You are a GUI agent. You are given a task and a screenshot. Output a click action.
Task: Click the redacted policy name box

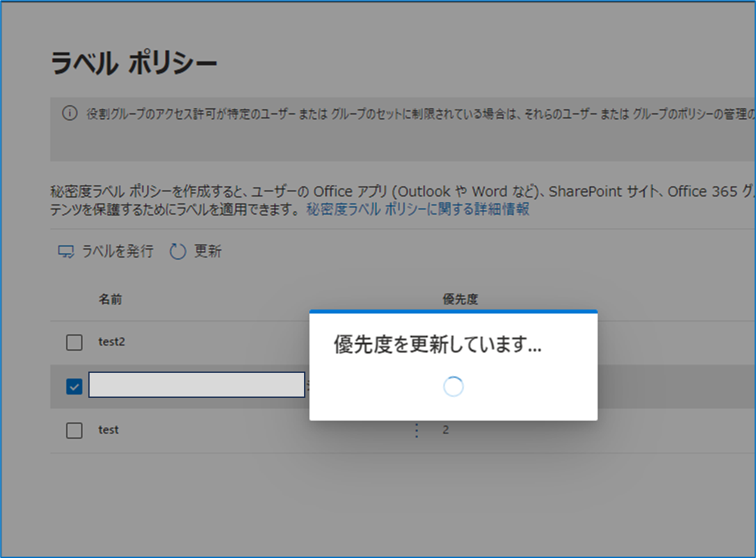click(197, 385)
